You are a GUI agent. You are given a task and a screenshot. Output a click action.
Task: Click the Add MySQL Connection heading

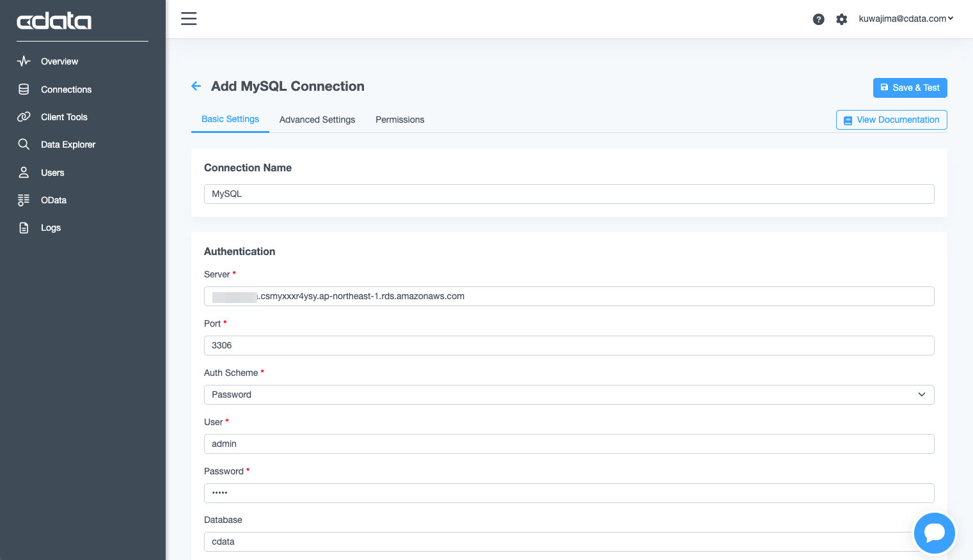pos(288,86)
